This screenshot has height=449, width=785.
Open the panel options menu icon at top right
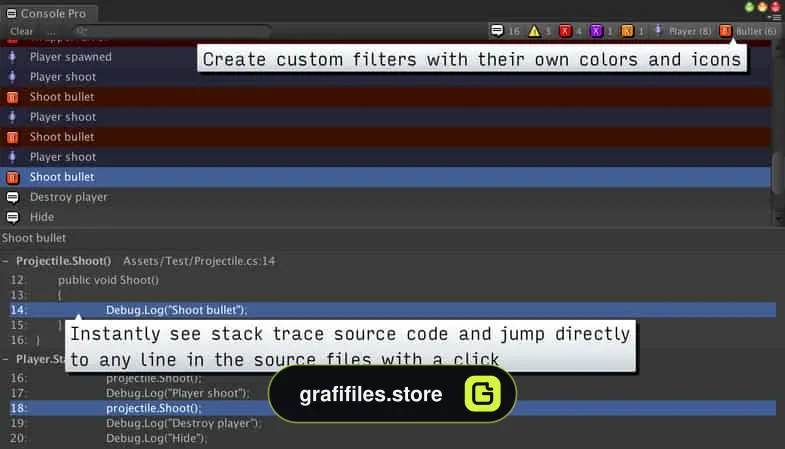pyautogui.click(x=776, y=18)
